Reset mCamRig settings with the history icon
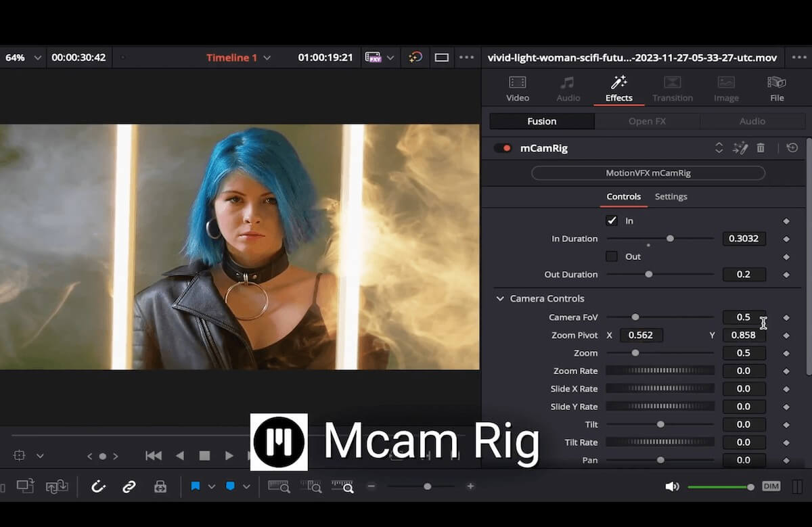The image size is (812, 527). (791, 147)
